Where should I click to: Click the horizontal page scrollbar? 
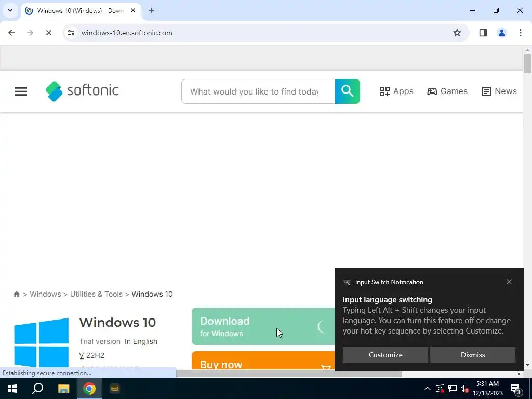pos(289,374)
